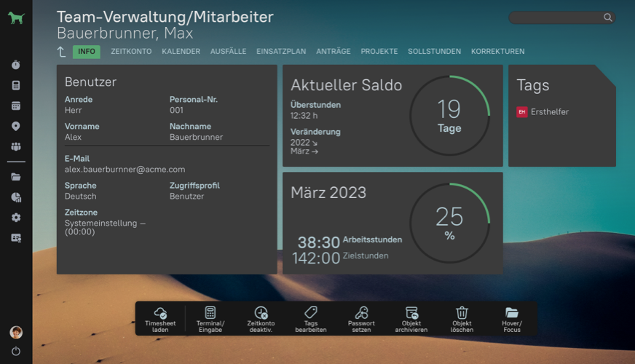635x364 pixels.
Task: Click the back-up arrow beside INFO tab
Action: [x=61, y=52]
